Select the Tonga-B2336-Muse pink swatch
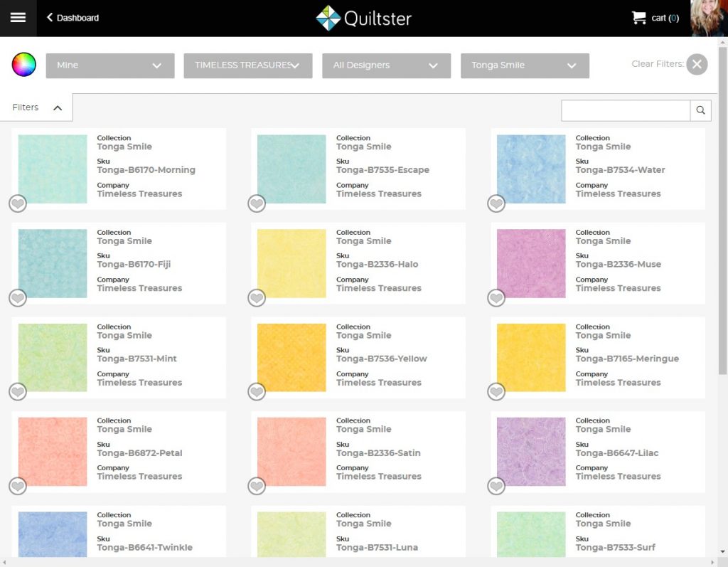This screenshot has width=728, height=567. pyautogui.click(x=531, y=263)
